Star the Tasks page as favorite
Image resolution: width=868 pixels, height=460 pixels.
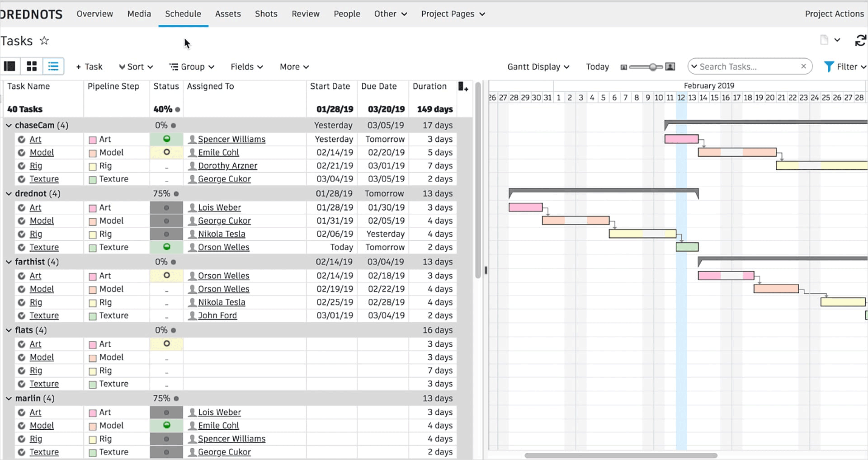tap(44, 41)
